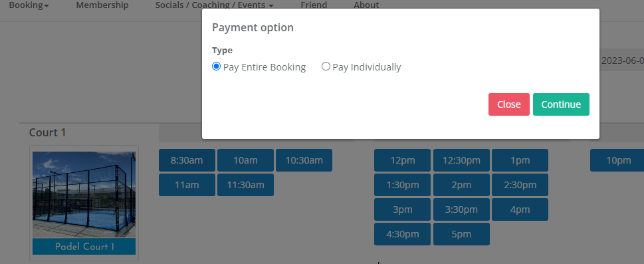Image resolution: width=644 pixels, height=264 pixels.
Task: Pick the 10:30am time slot
Action: pos(304,160)
